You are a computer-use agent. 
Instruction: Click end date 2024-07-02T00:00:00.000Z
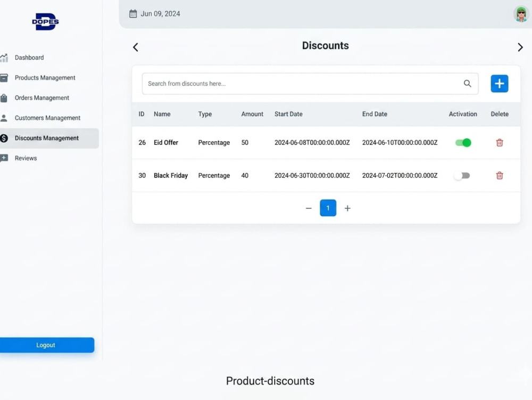pos(400,176)
